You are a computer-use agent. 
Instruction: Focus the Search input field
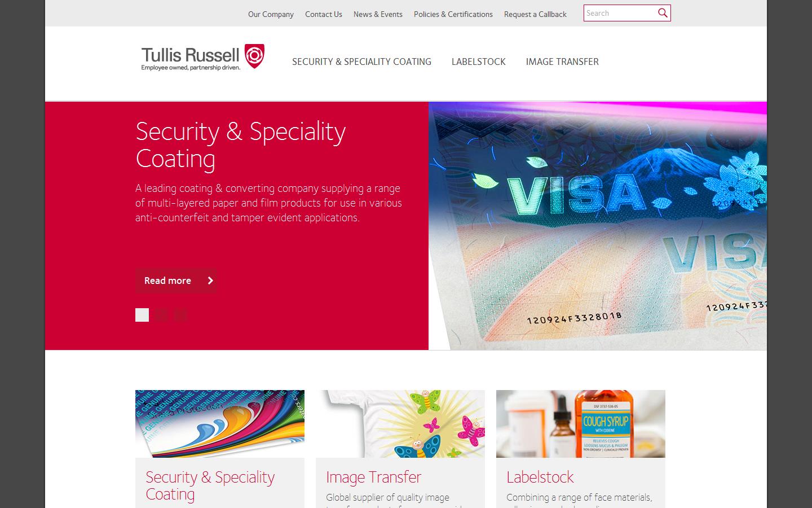(x=620, y=13)
